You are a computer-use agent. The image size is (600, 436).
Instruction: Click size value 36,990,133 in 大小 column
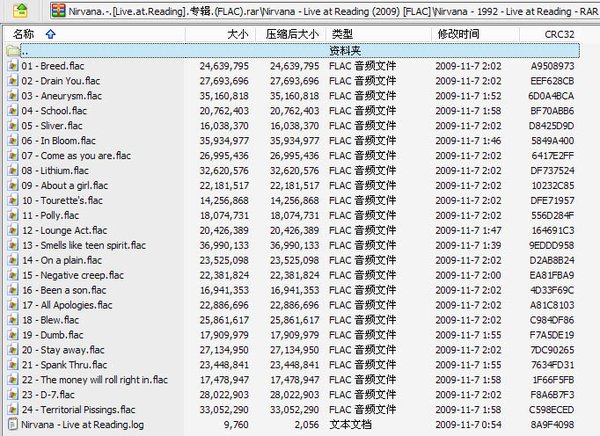click(224, 245)
